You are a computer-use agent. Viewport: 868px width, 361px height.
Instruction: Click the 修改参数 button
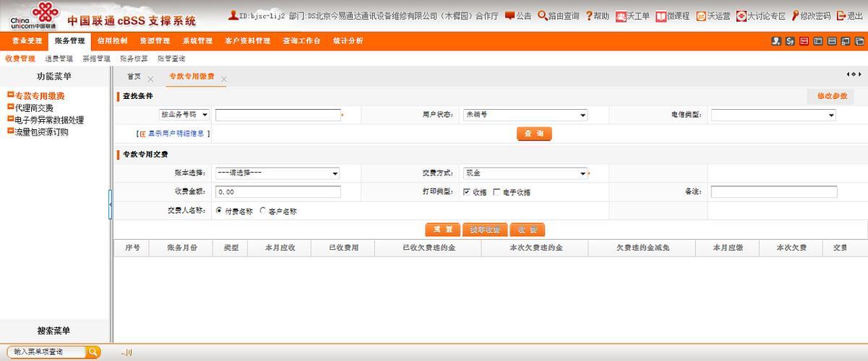[x=832, y=96]
